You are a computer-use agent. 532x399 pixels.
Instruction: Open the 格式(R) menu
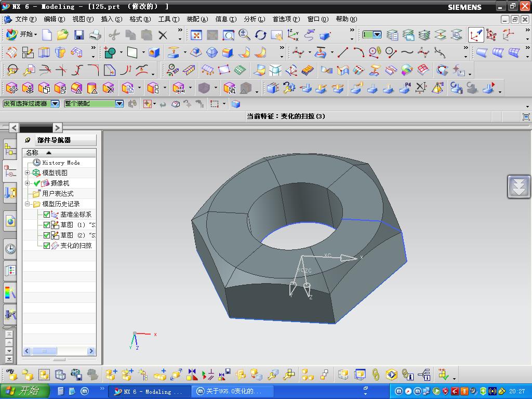pos(140,19)
